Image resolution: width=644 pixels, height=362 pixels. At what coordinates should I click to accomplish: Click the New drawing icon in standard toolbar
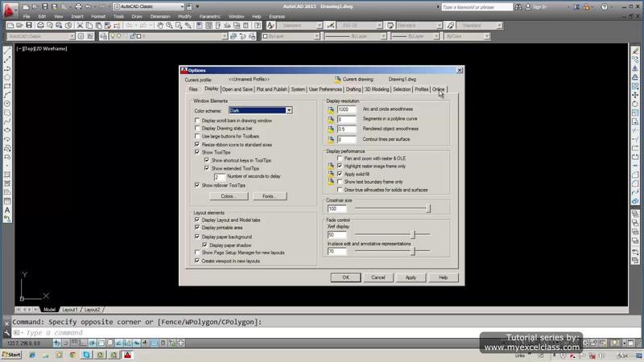tap(10, 26)
